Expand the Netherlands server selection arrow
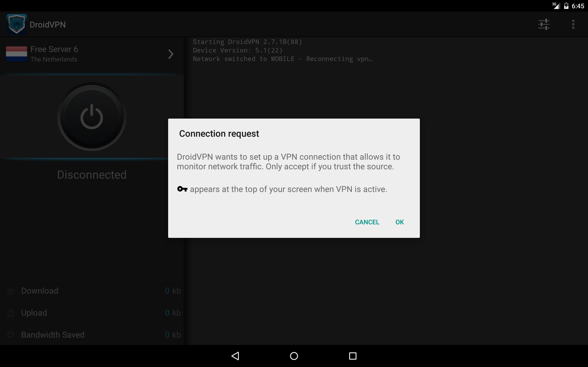This screenshot has height=367, width=588. point(171,54)
